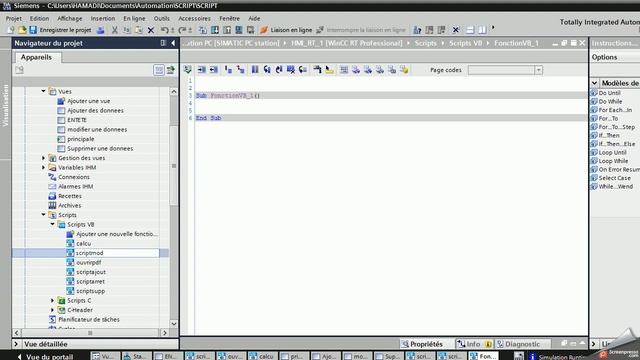Click the cut scissors icon
This screenshot has width=640, height=360.
(x=115, y=30)
